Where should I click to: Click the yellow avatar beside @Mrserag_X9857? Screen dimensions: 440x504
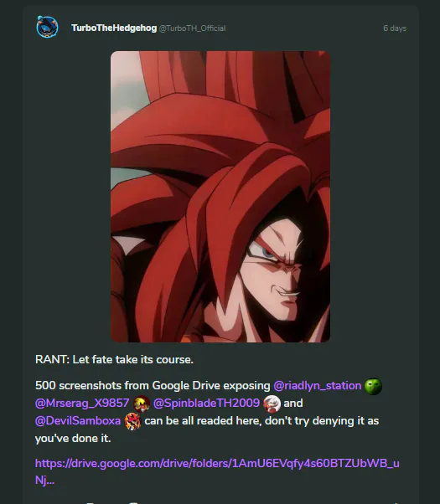[x=142, y=404]
